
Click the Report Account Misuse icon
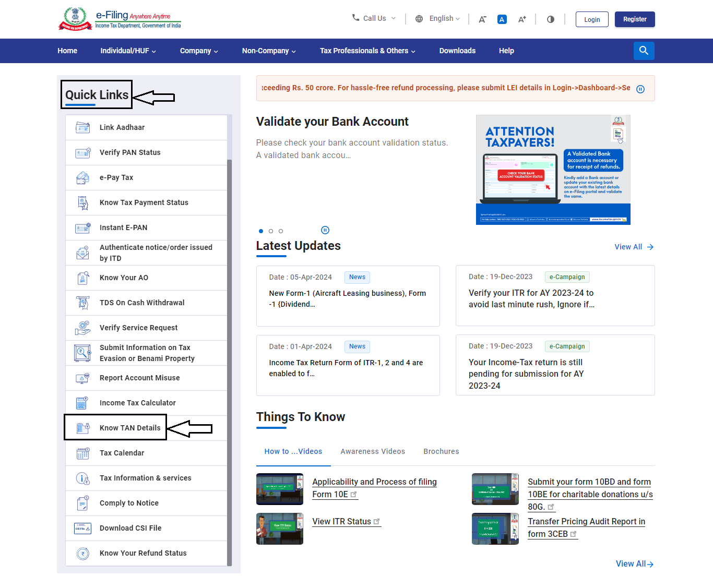[x=83, y=378]
